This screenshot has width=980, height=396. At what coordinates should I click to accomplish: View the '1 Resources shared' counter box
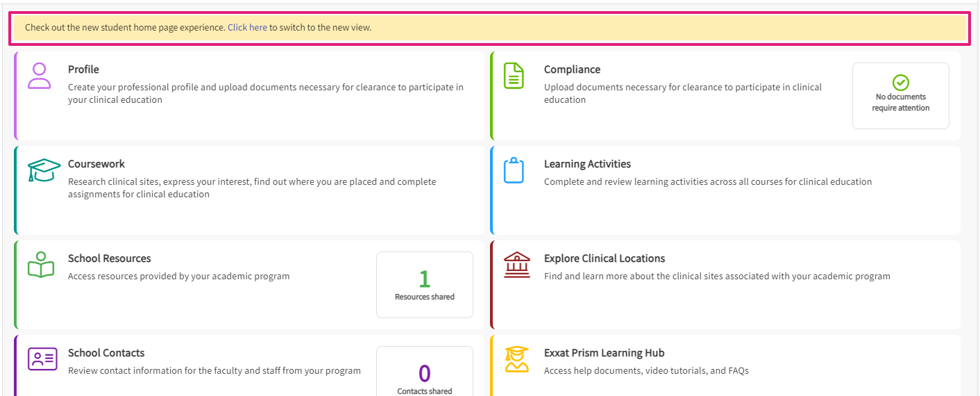425,285
